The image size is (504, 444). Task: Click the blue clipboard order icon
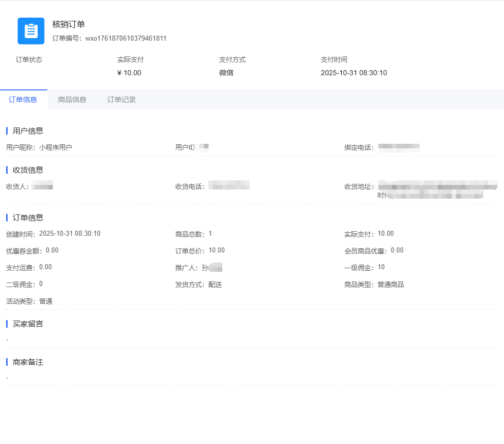coord(31,31)
